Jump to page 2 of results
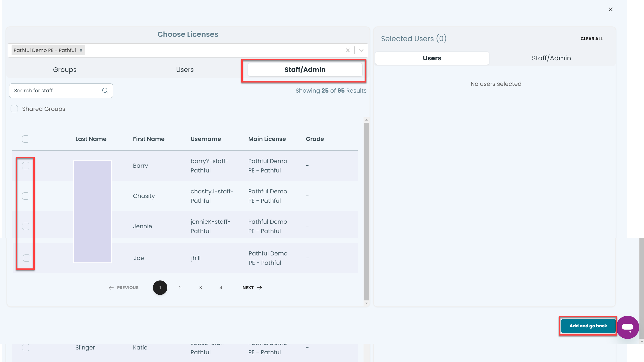Viewport: 644px width, 362px height. tap(180, 287)
